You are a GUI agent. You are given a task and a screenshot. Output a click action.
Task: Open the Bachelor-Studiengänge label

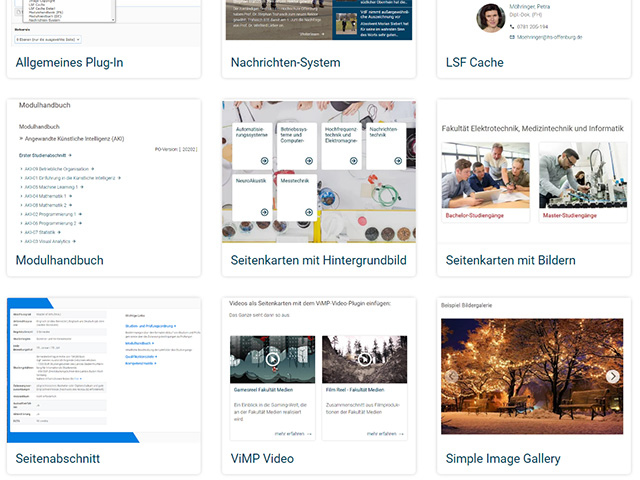[475, 216]
